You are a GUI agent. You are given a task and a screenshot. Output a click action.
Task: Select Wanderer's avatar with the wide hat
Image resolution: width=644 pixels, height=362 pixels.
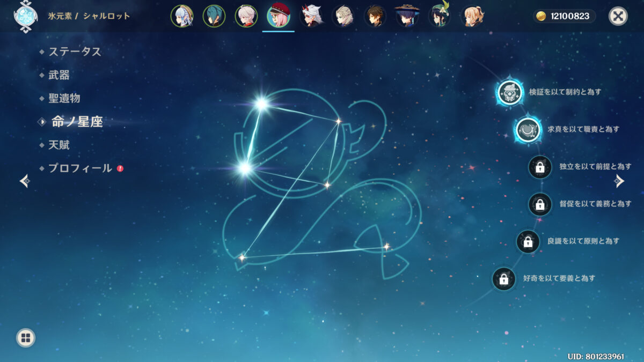pyautogui.click(x=407, y=16)
